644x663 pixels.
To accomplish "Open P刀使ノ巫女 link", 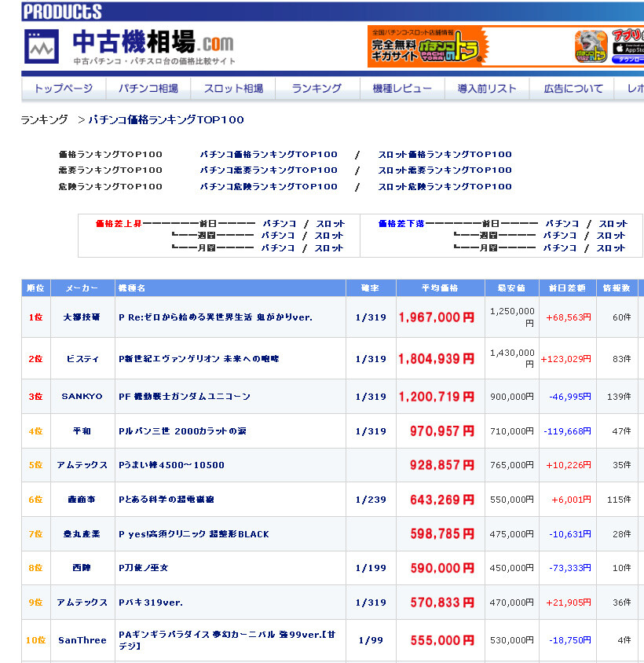I will [x=144, y=568].
